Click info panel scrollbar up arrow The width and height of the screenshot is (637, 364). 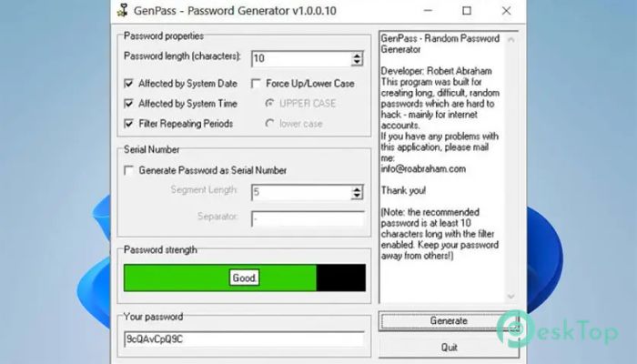(x=511, y=40)
